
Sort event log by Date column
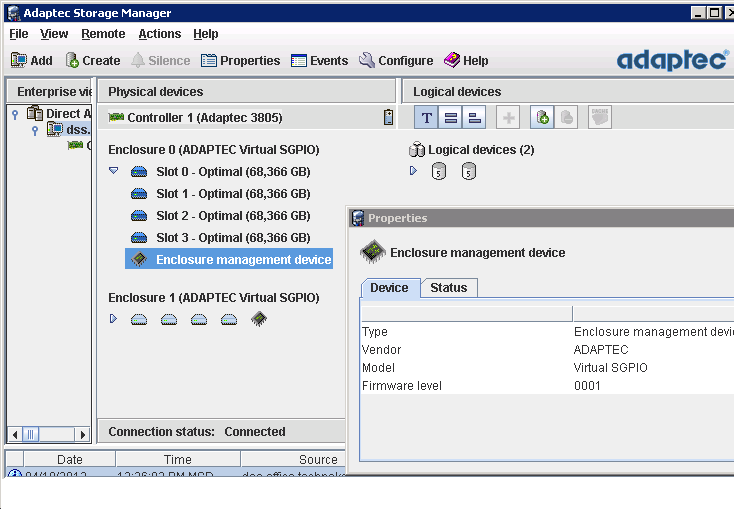pos(70,459)
